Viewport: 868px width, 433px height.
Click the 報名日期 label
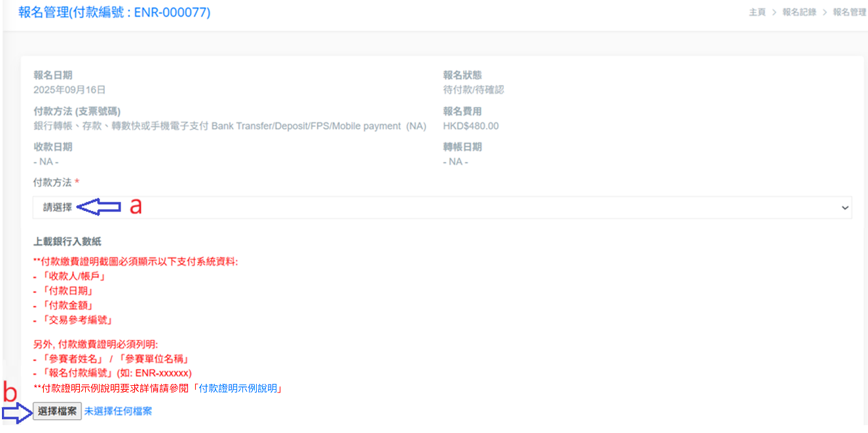click(x=53, y=75)
